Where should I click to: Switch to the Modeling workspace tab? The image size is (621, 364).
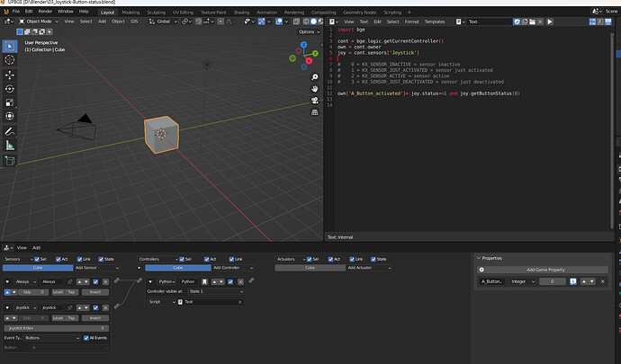(130, 13)
